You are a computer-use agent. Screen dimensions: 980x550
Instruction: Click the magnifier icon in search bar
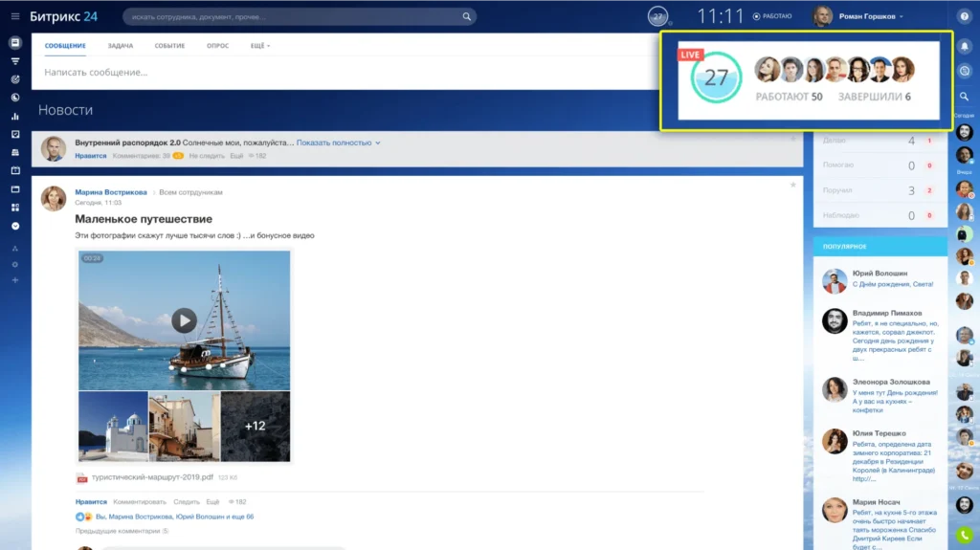point(467,16)
